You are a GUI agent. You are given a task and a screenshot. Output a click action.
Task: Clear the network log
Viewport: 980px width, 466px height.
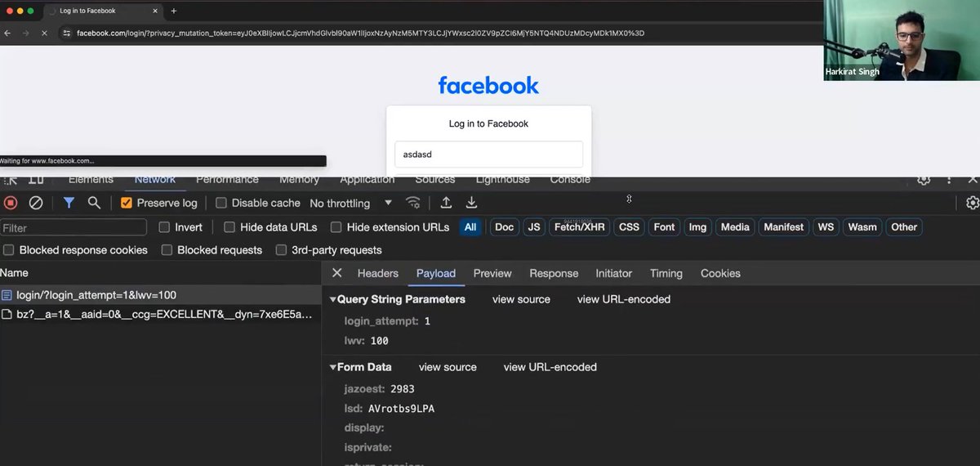coord(36,203)
